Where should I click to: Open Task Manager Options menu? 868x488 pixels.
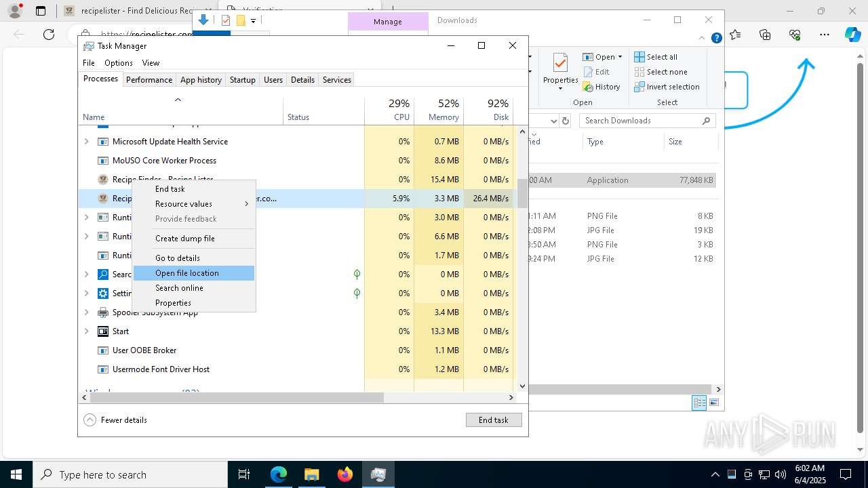point(119,62)
